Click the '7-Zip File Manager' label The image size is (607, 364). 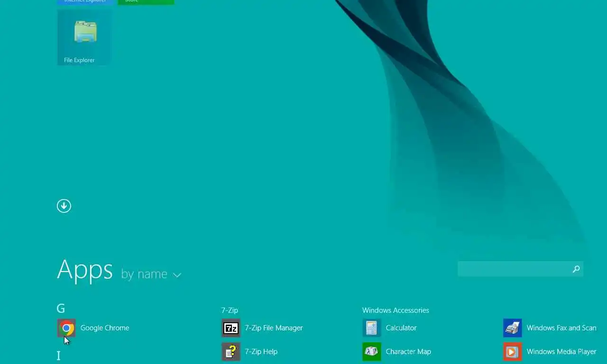(274, 328)
